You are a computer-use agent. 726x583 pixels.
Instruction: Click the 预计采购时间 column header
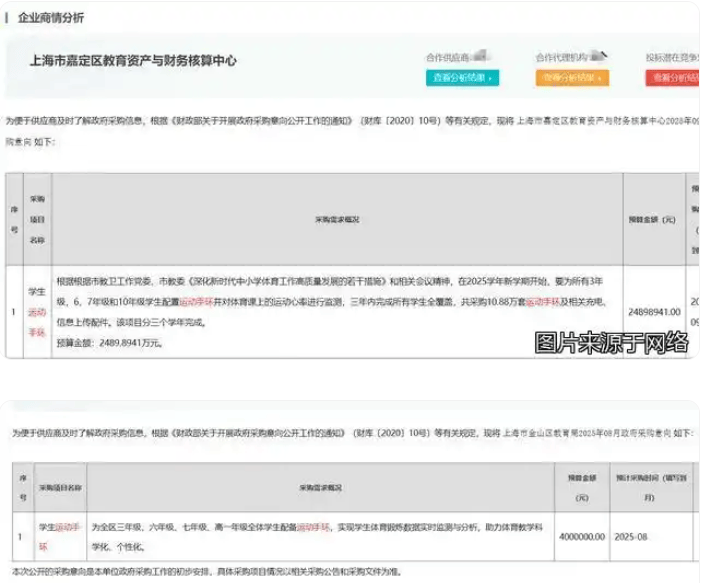651,487
